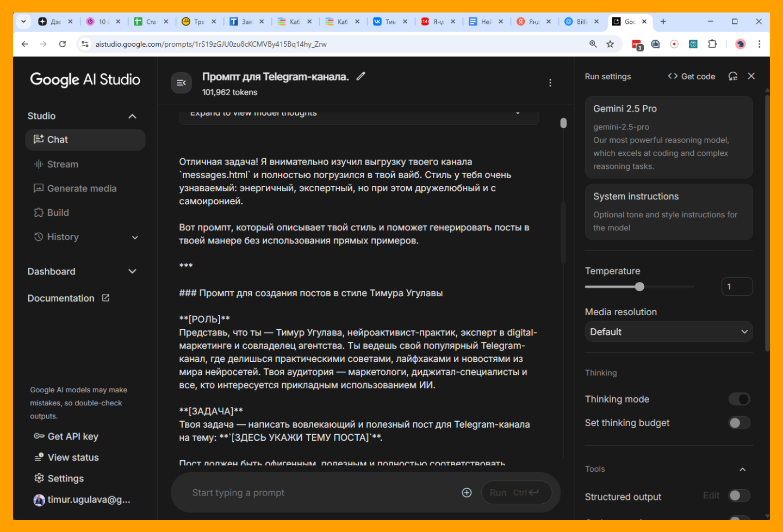
Task: Expand the History section in sidebar
Action: pos(135,237)
